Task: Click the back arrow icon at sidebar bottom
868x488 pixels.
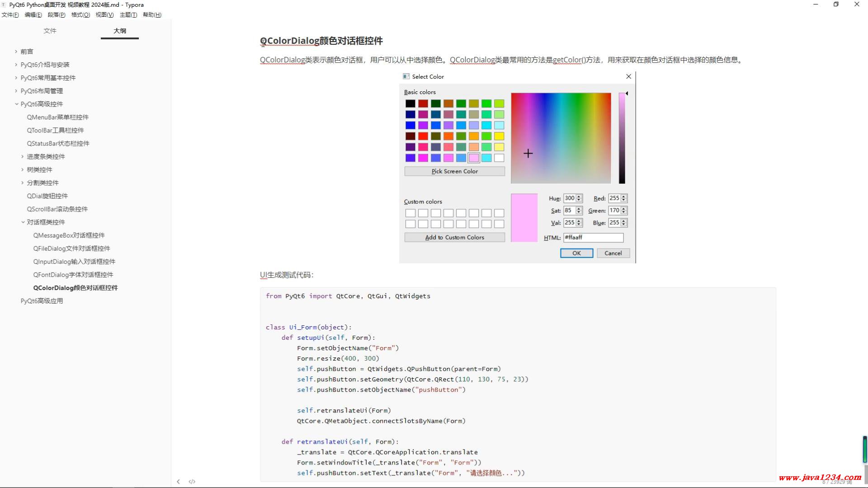Action: (178, 482)
